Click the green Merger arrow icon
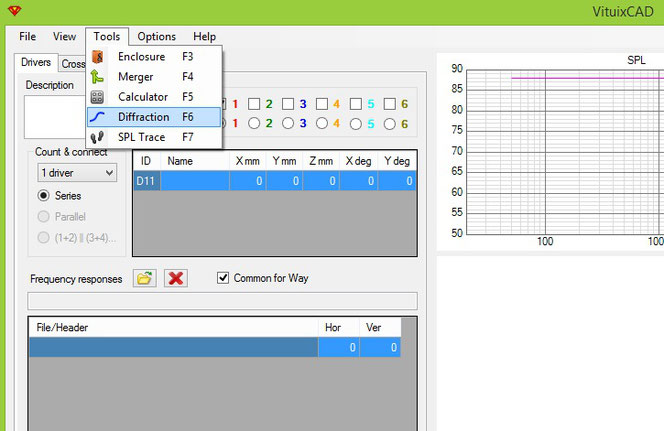The width and height of the screenshot is (664, 431). (x=97, y=77)
